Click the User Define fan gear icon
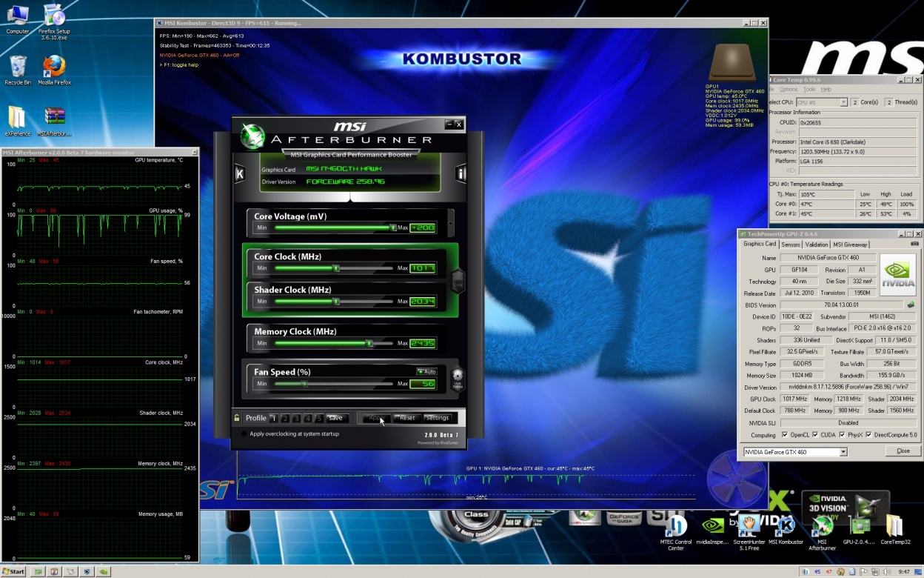 [457, 377]
